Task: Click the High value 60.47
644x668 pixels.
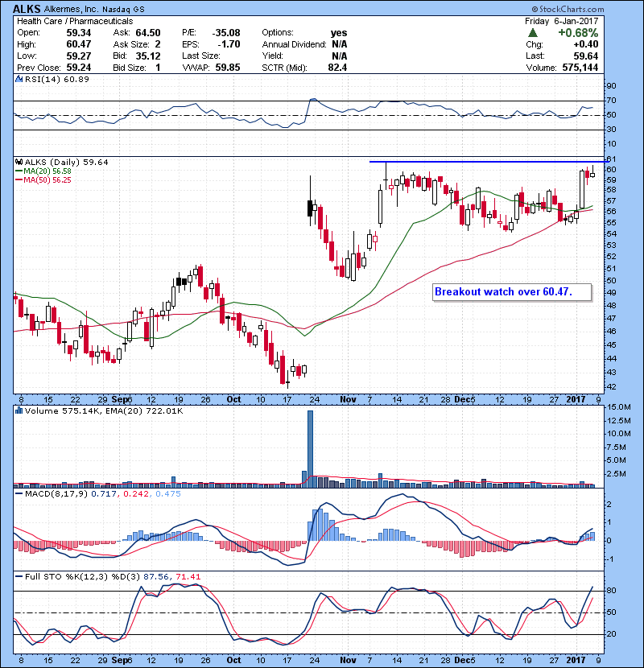Action: [x=78, y=44]
